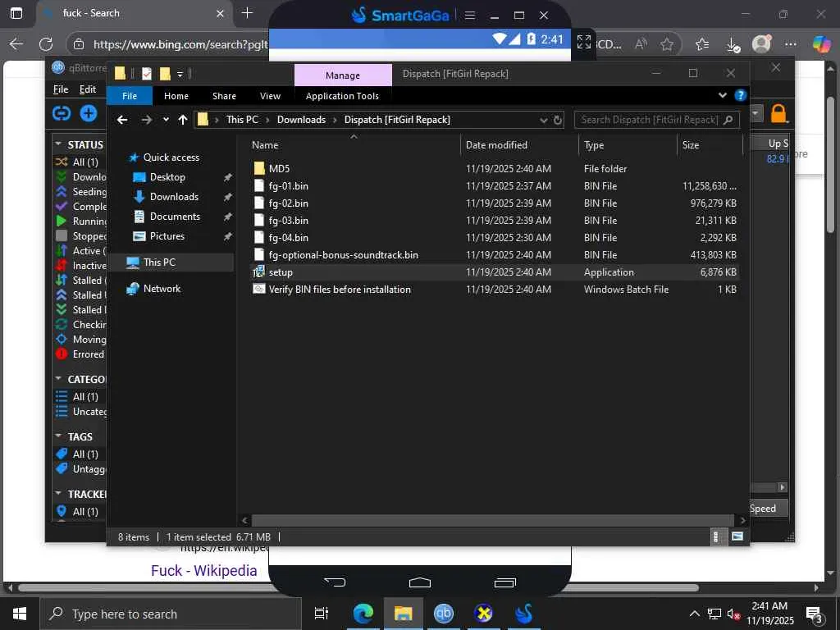Image resolution: width=840 pixels, height=630 pixels.
Task: Select the fg-01.bin file icon
Action: pos(258,186)
